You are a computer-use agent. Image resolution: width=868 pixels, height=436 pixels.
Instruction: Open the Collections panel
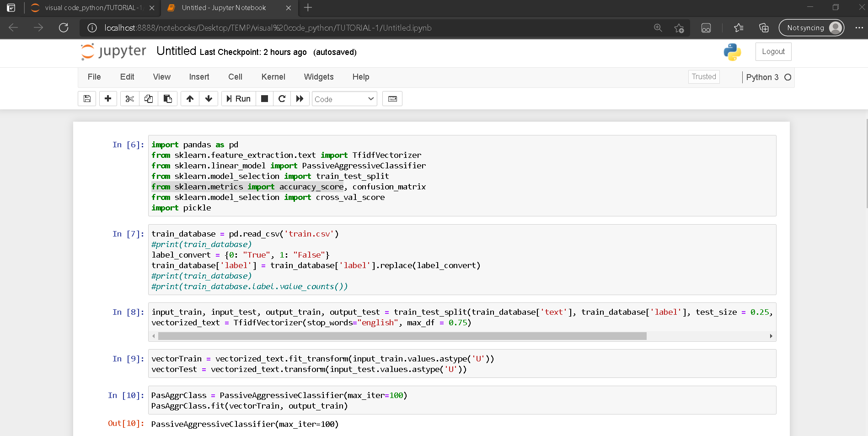click(764, 28)
